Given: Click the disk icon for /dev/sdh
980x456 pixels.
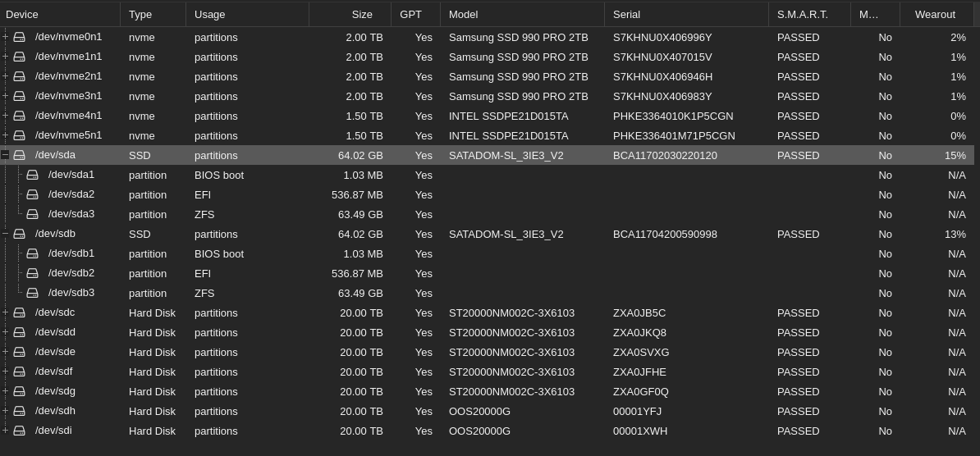Looking at the screenshot, I should (x=20, y=411).
